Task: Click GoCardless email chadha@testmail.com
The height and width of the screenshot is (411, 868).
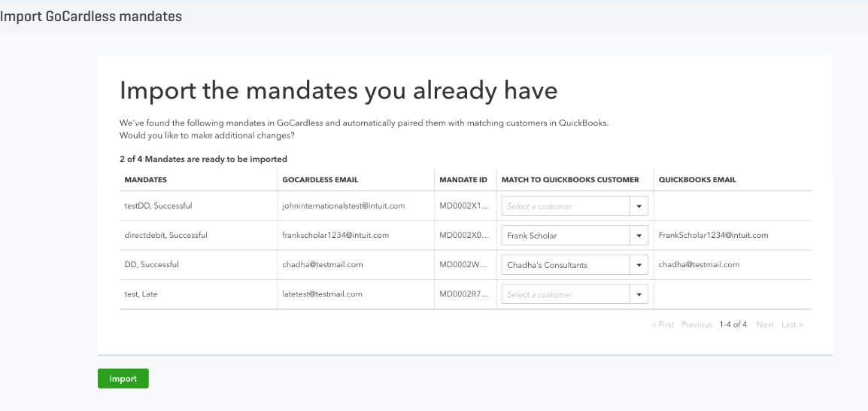Action: click(323, 264)
